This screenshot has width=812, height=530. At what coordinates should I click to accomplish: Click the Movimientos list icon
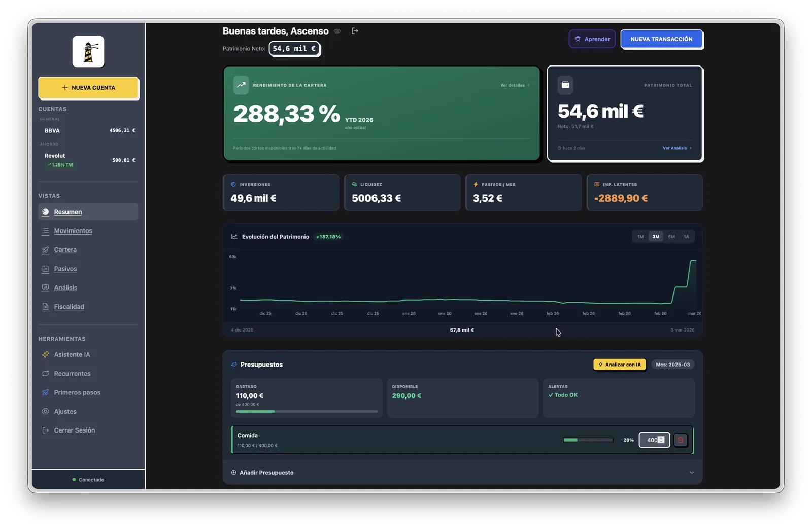(x=46, y=231)
